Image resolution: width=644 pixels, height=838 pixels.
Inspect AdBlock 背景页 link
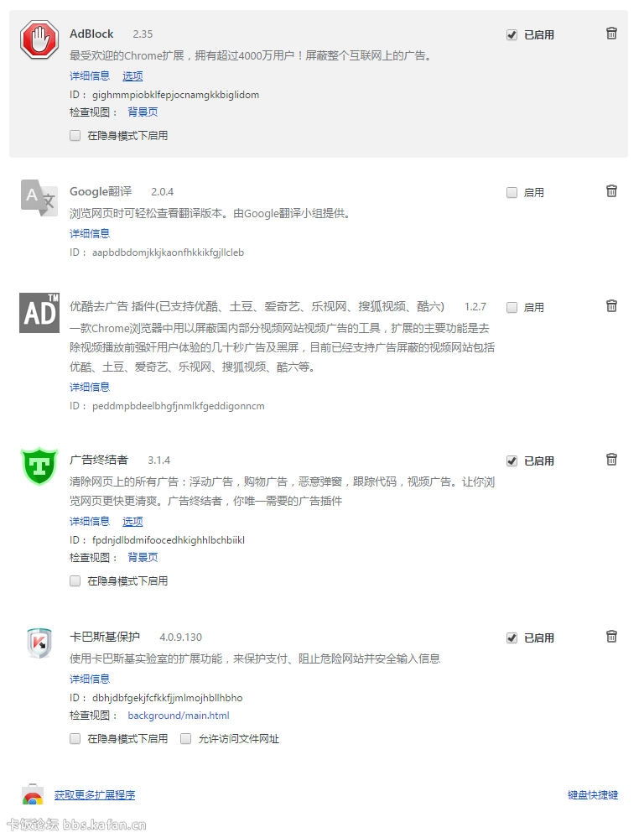[x=143, y=112]
